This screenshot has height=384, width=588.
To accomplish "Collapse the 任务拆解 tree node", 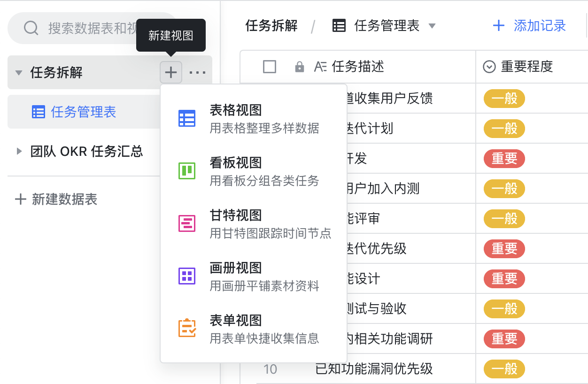I will click(x=19, y=73).
